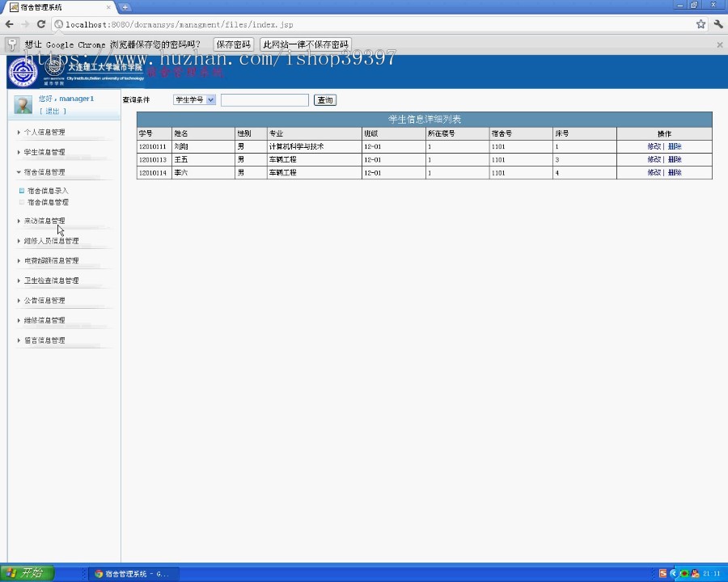Expand the 来访信息管理 menu

coord(44,221)
